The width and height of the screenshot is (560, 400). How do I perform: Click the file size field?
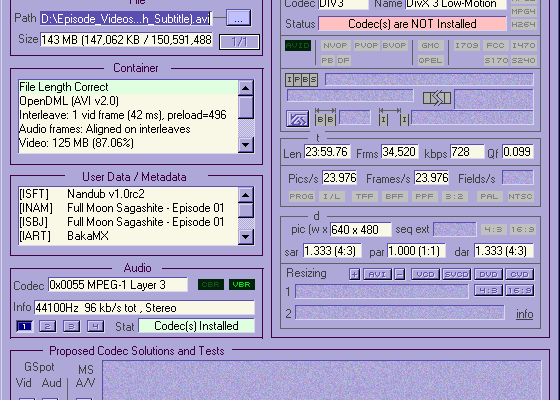pos(126,40)
